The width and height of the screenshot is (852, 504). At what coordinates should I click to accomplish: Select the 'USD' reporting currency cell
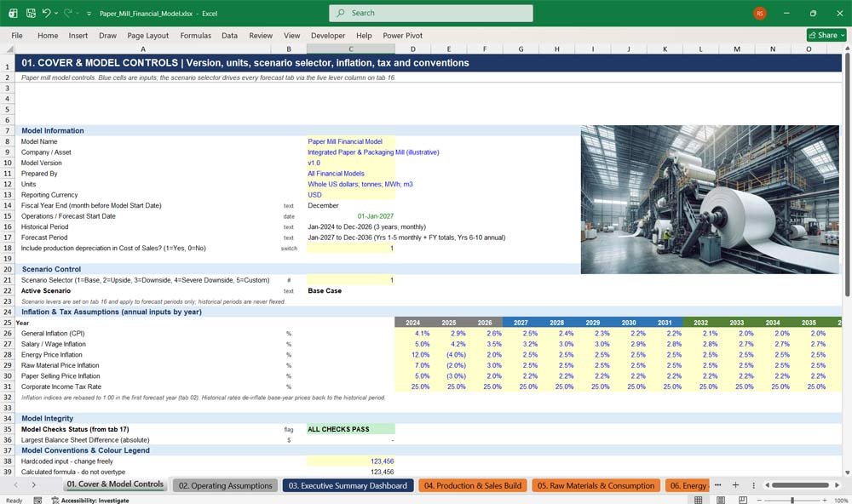tap(350, 195)
